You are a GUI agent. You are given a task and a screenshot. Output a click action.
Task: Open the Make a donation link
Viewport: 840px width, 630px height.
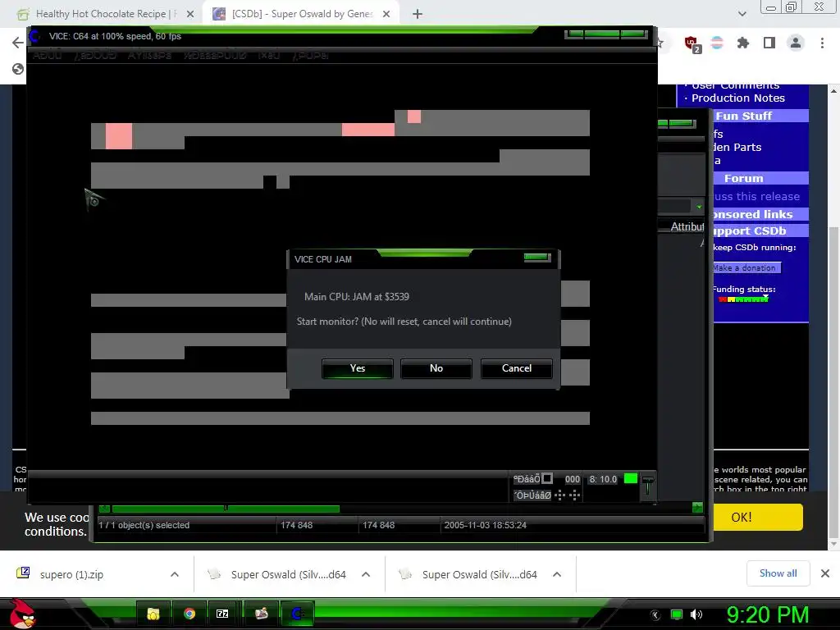[746, 268]
